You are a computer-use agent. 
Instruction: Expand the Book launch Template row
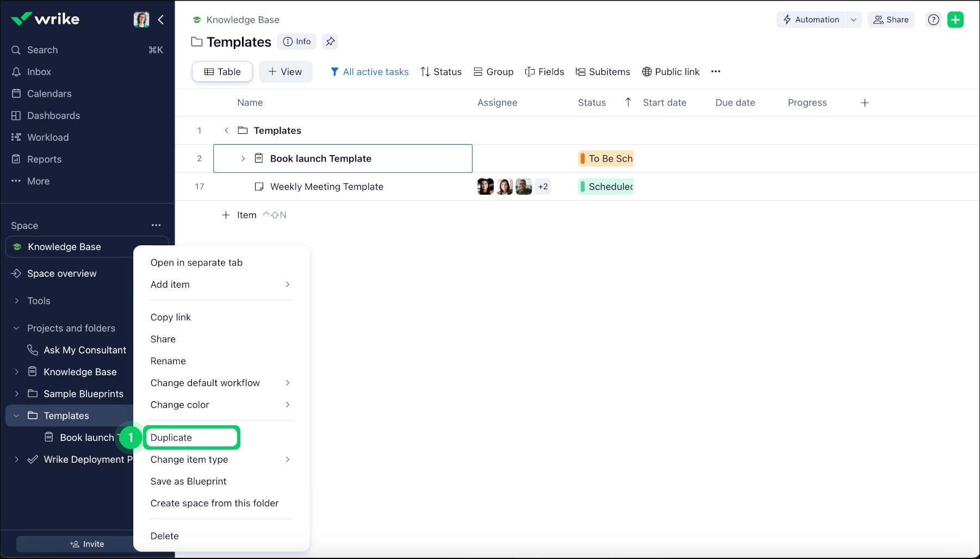243,158
